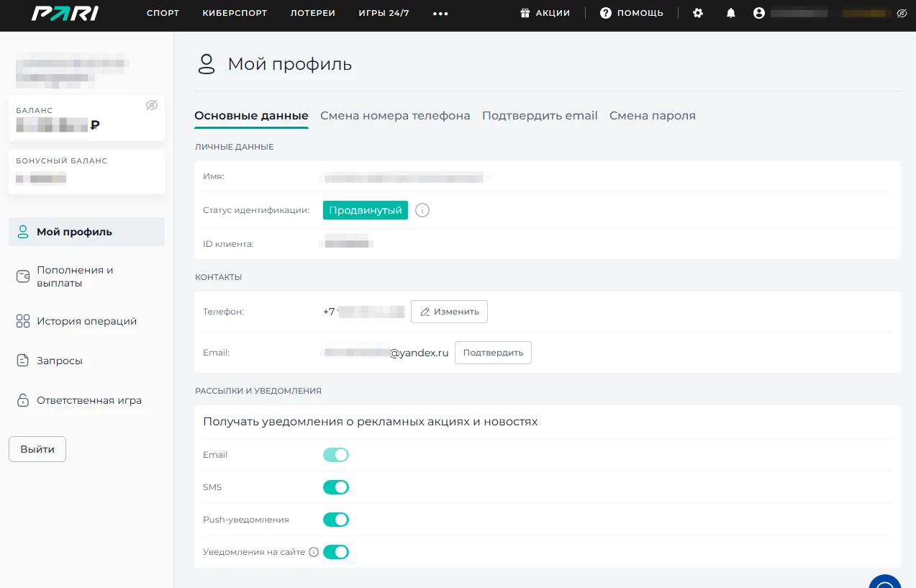The height and width of the screenshot is (588, 916).
Task: Open settings gear in top bar
Action: coord(698,13)
